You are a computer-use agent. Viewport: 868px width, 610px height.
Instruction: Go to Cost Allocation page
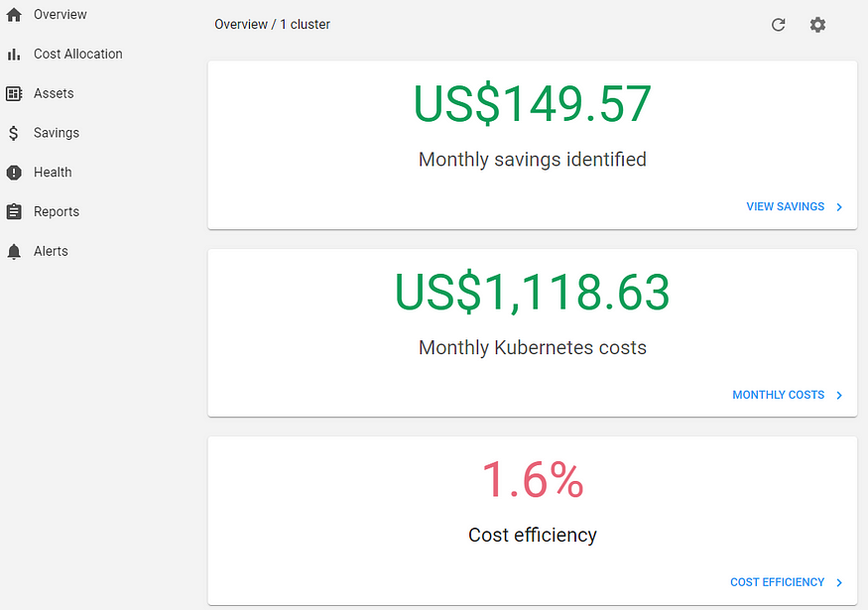(x=78, y=54)
